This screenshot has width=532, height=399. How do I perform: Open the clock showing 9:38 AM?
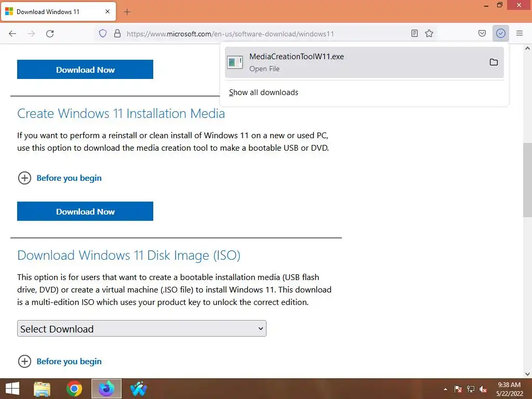[509, 389]
